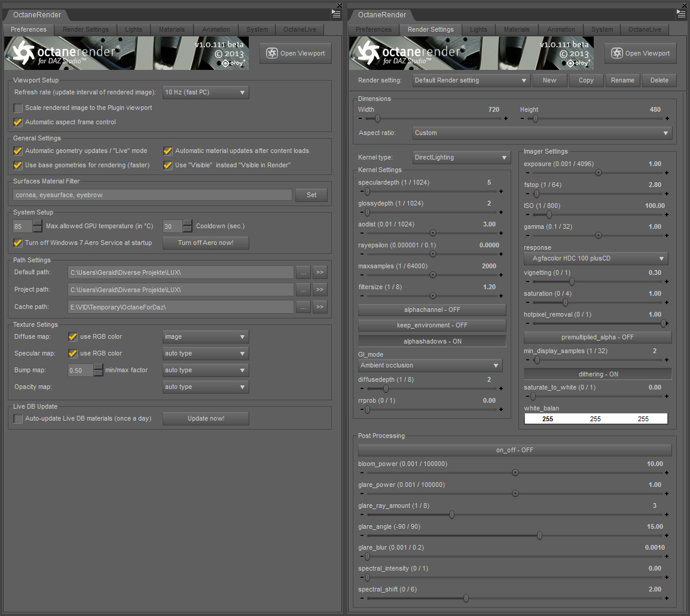Increase bloom_power with the plus icon
690x616 pixels.
click(667, 473)
